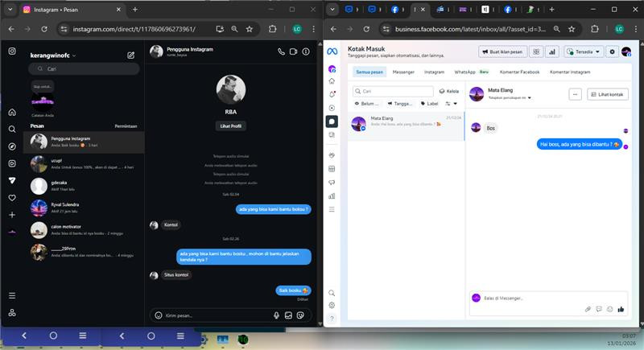Open the ucupl conversation in Instagram
The width and height of the screenshot is (644, 350).
[x=84, y=164]
